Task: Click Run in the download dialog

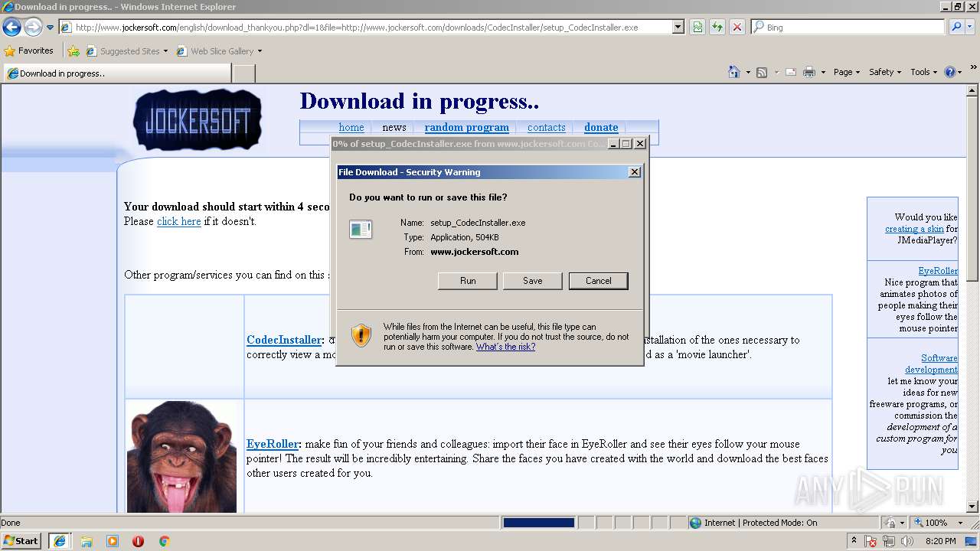Action: [x=468, y=281]
